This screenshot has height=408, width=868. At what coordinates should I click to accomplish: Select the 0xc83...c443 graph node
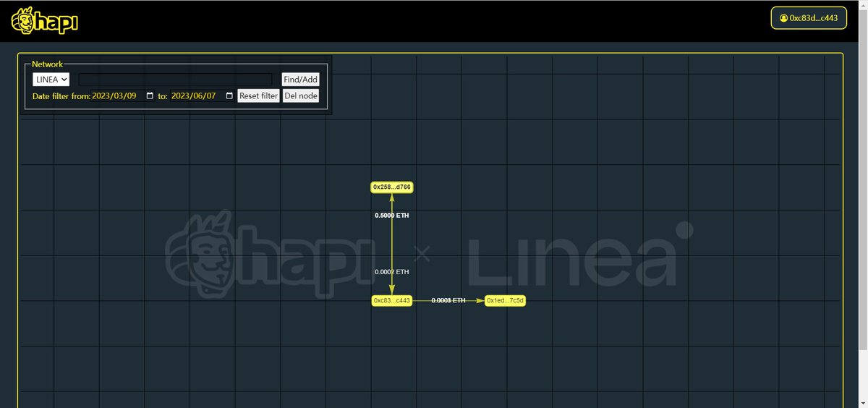[392, 301]
